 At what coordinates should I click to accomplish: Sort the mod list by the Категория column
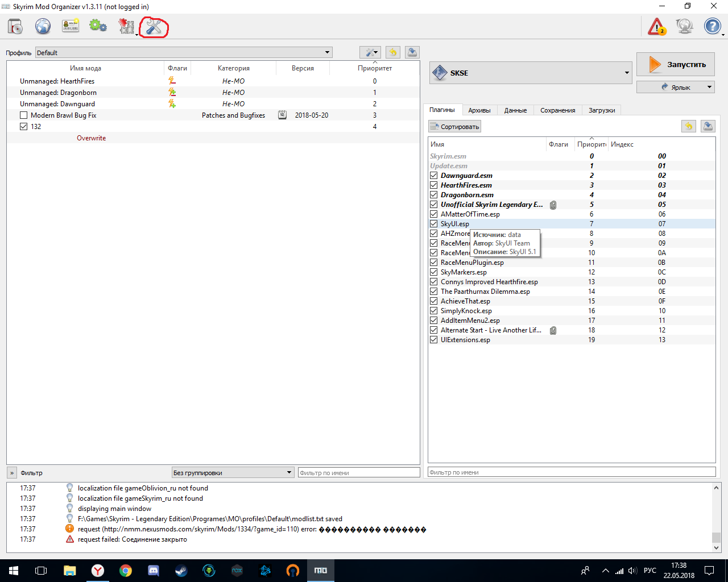[x=234, y=68]
